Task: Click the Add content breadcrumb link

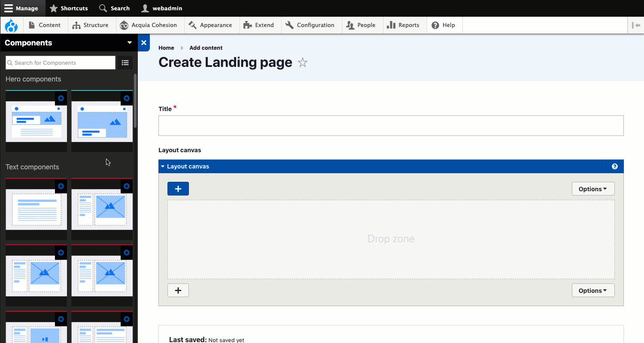Action: [x=206, y=48]
